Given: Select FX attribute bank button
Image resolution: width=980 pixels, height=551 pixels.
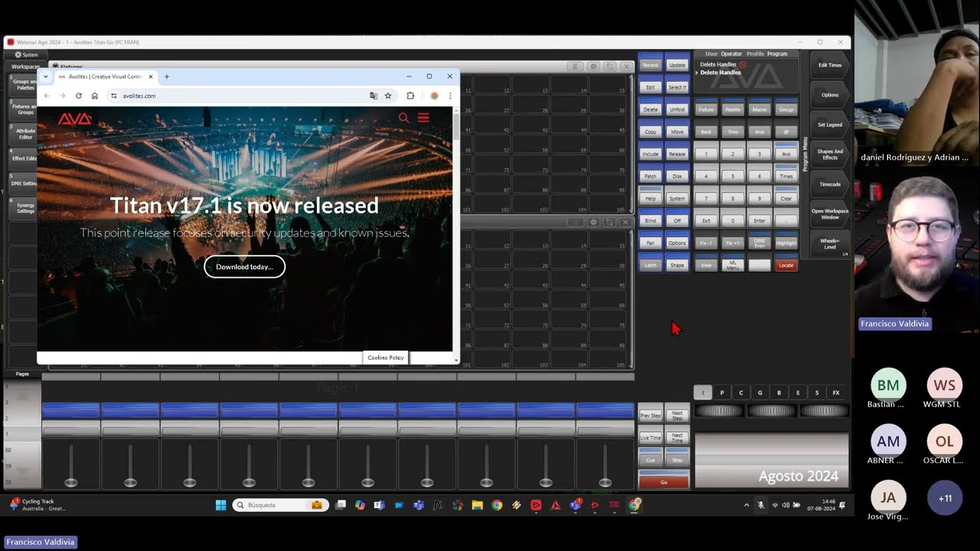Looking at the screenshot, I should click(836, 393).
